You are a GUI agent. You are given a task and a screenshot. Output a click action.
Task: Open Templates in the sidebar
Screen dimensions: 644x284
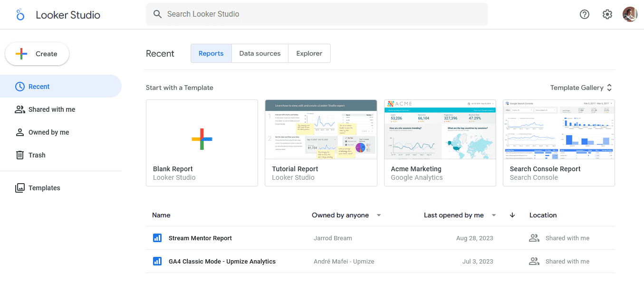click(61, 188)
